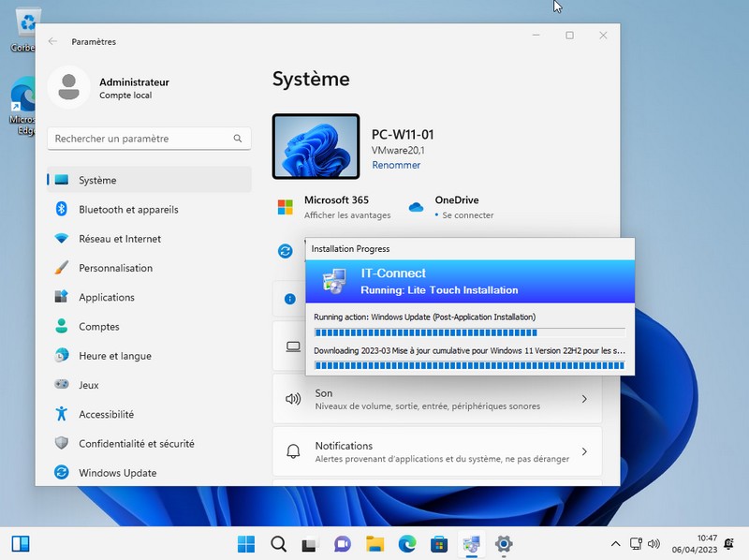The width and height of the screenshot is (749, 560).
Task: Open the Windows Start menu
Action: point(246,544)
